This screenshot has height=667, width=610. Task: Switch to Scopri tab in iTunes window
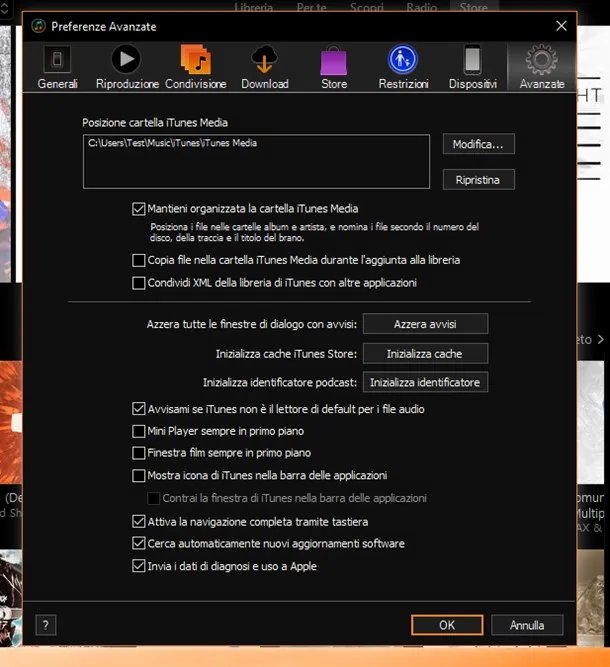tap(366, 7)
